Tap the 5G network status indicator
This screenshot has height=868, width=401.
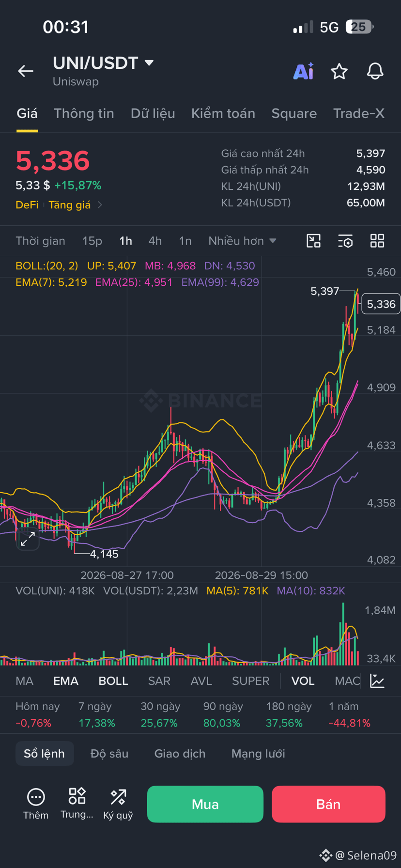[329, 27]
